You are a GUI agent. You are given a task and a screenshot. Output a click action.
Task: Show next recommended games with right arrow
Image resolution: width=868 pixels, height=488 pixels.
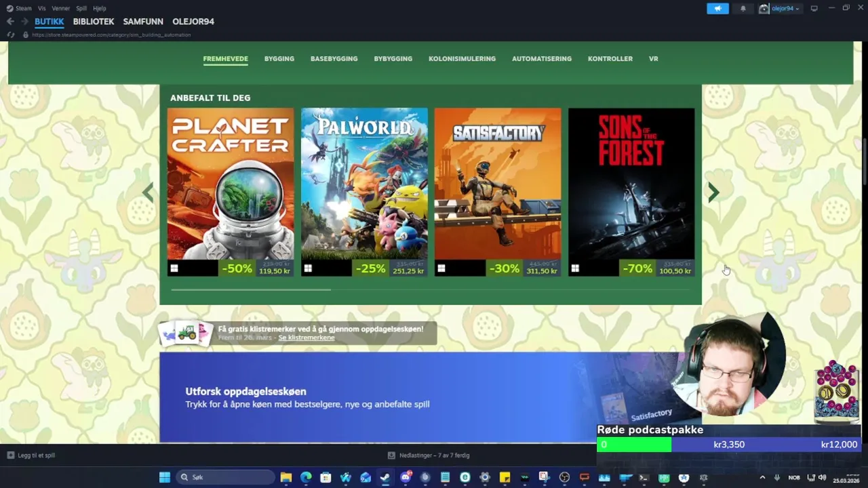[713, 192]
